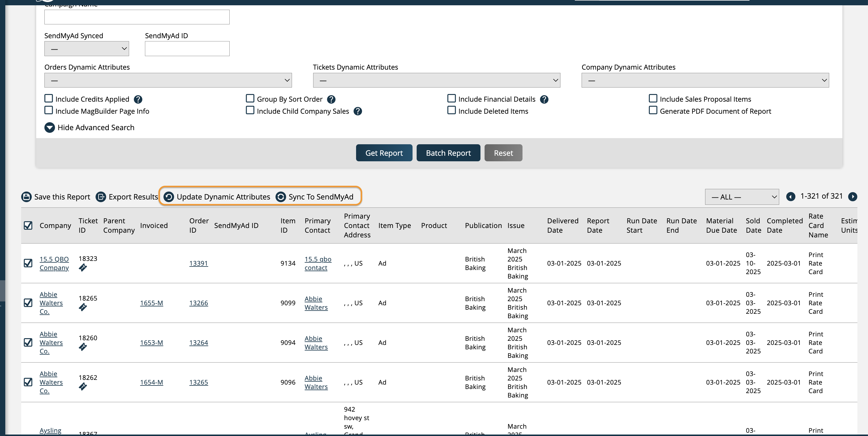The image size is (868, 436).
Task: Click the Company column header
Action: [x=56, y=226]
